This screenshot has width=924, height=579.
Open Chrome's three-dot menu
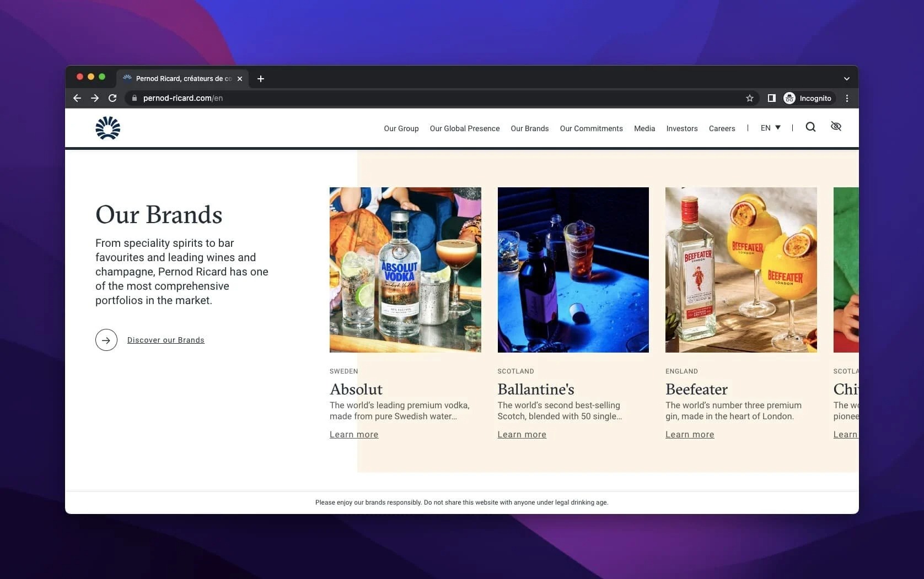coord(847,98)
